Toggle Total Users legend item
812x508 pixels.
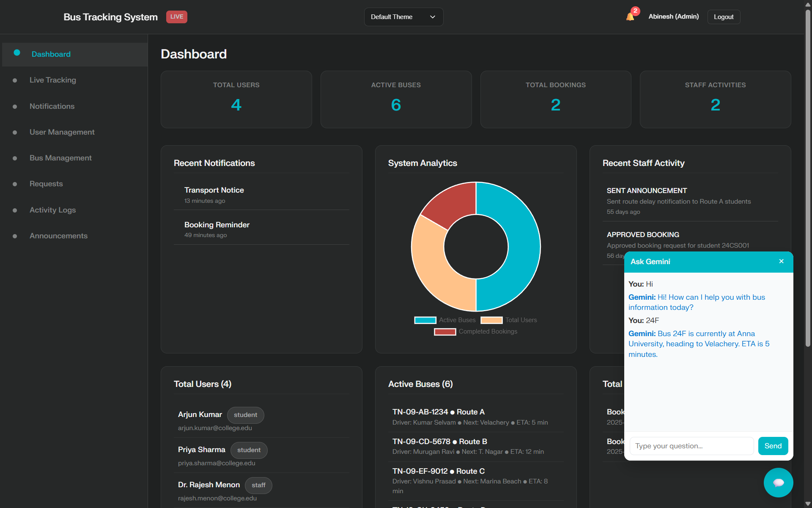tap(509, 320)
